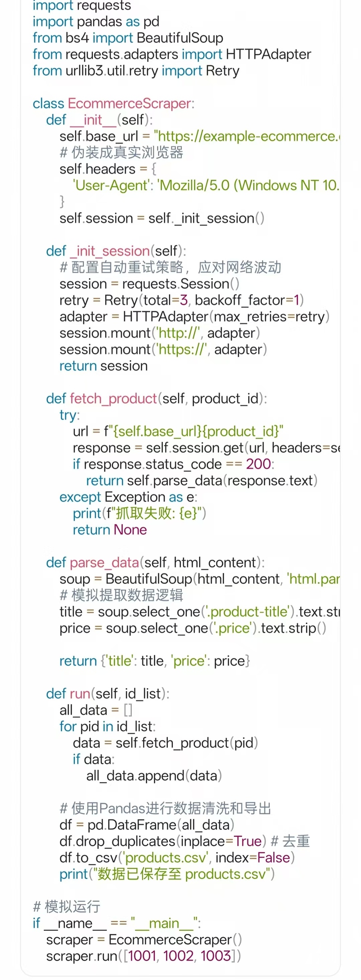361x980 pixels.
Task: Click the scraper.run([1001, 1002, 1003]) call
Action: coord(143,956)
